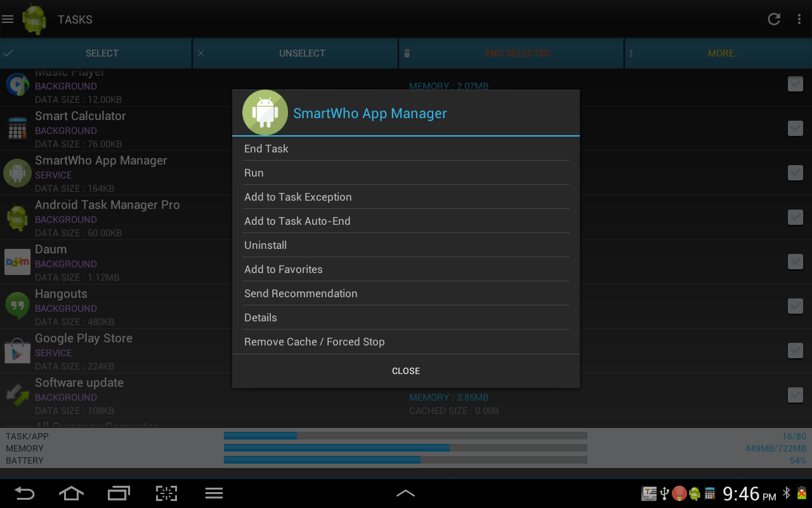This screenshot has width=812, height=508.
Task: Select Add to Task Auto-End
Action: coord(406,221)
